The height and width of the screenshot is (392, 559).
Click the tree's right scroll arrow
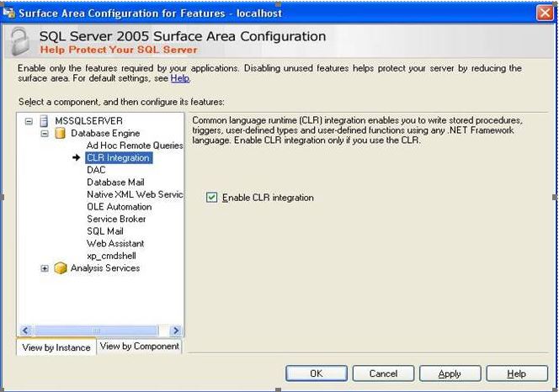[175, 331]
